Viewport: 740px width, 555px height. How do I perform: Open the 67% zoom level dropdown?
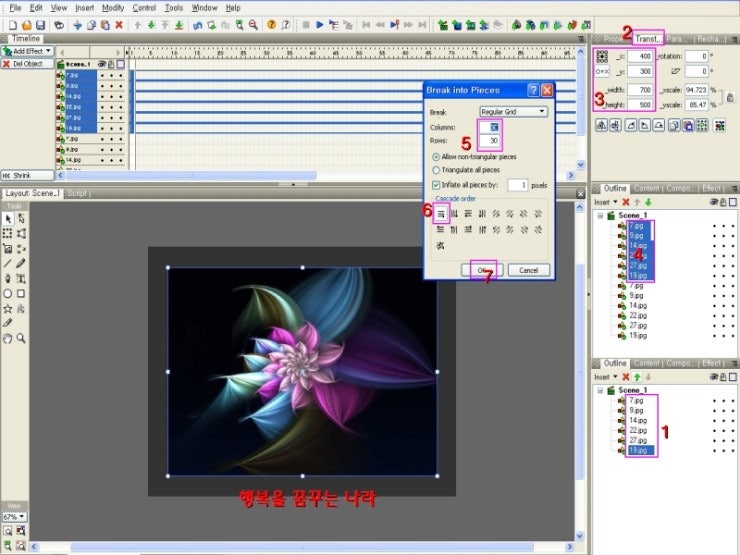[x=14, y=517]
